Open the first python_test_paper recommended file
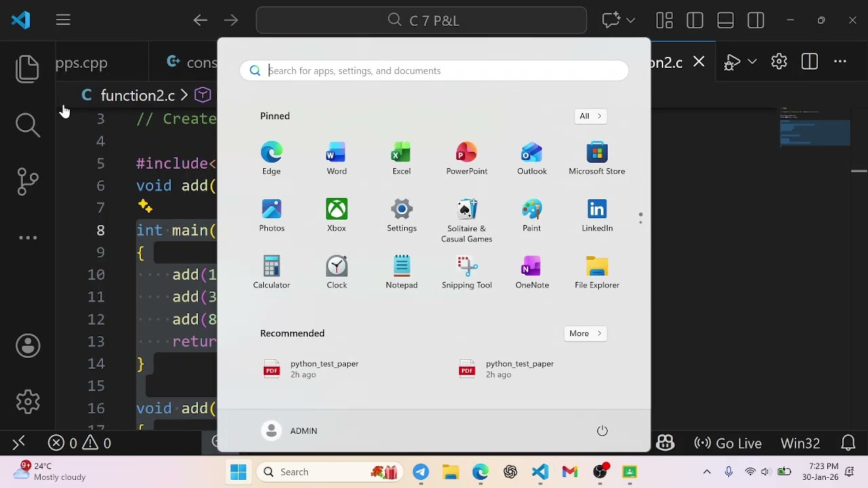Viewport: 868px width, 488px height. (312, 369)
